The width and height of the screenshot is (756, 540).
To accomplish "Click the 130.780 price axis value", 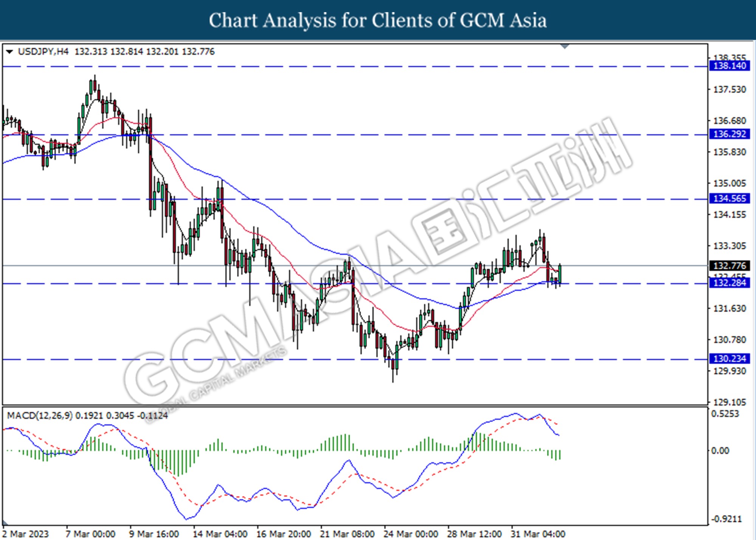I will 730,340.
